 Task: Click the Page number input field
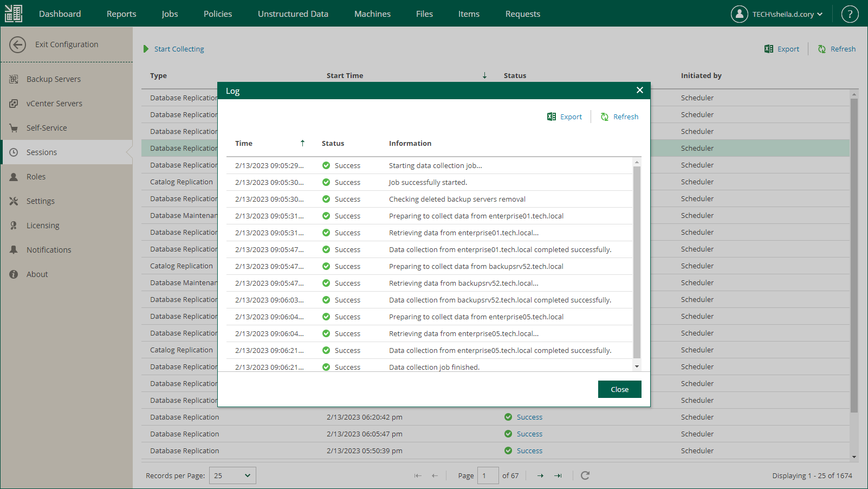(x=488, y=475)
